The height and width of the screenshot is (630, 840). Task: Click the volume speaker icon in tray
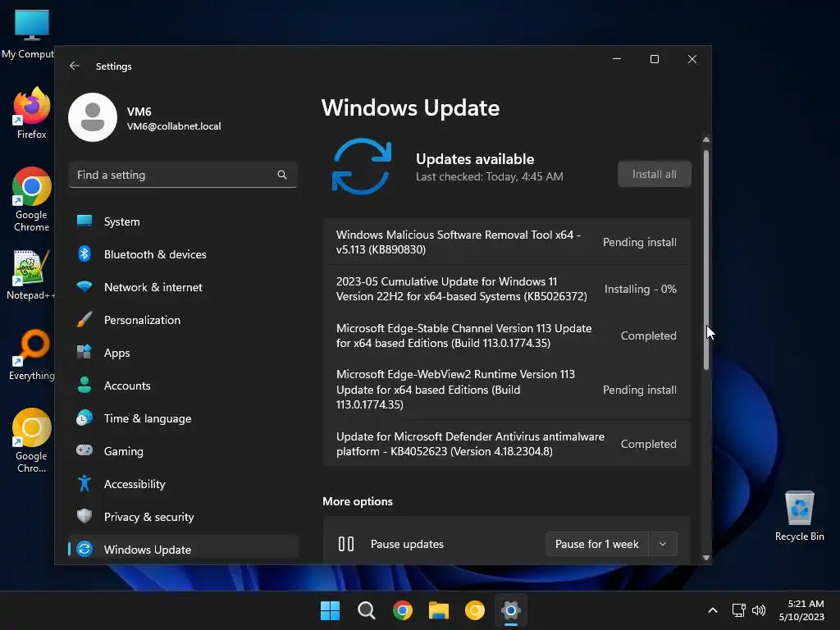[x=759, y=610]
